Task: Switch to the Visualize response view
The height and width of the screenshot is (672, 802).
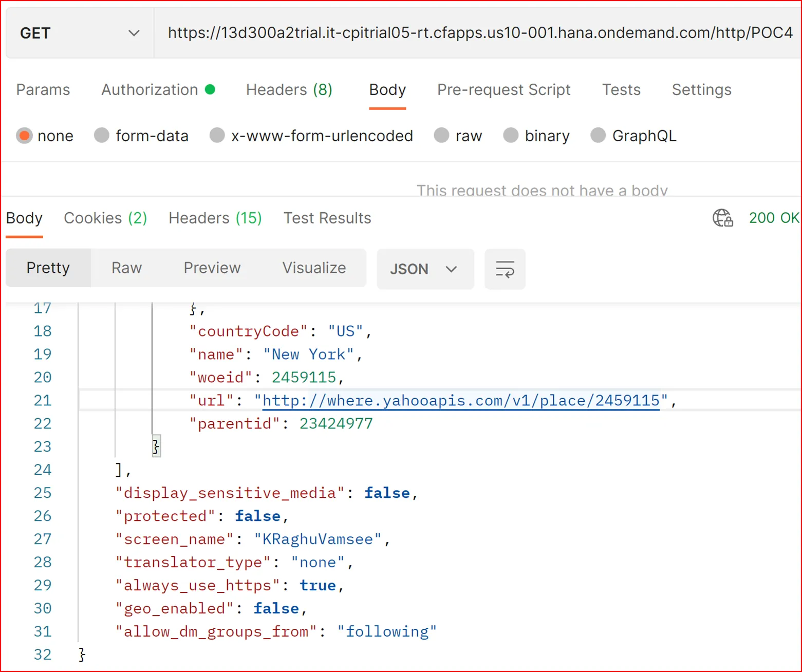Action: 313,268
